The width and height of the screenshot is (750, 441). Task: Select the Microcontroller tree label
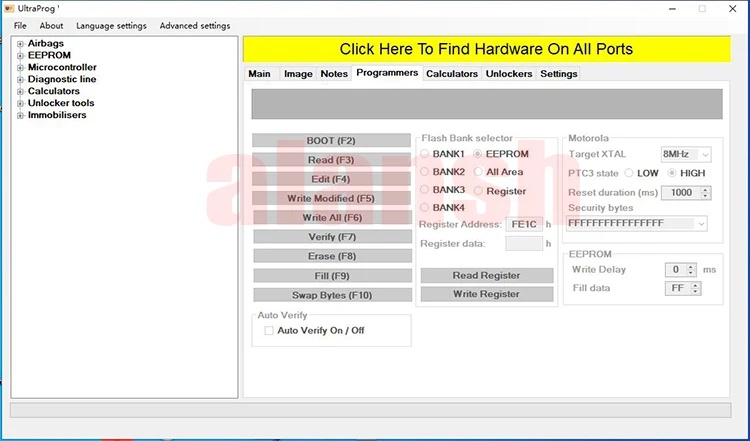pyautogui.click(x=62, y=67)
